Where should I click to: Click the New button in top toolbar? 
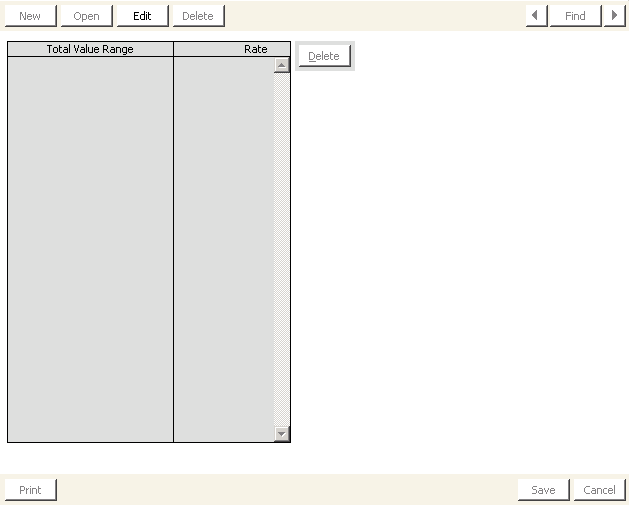(x=30, y=16)
